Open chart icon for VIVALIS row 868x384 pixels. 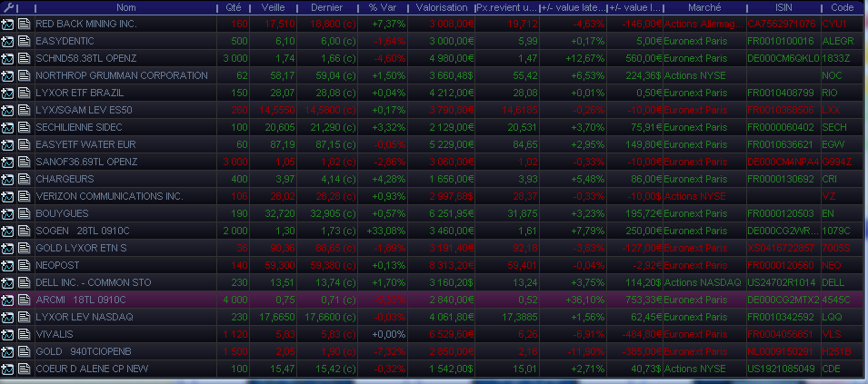click(x=8, y=334)
